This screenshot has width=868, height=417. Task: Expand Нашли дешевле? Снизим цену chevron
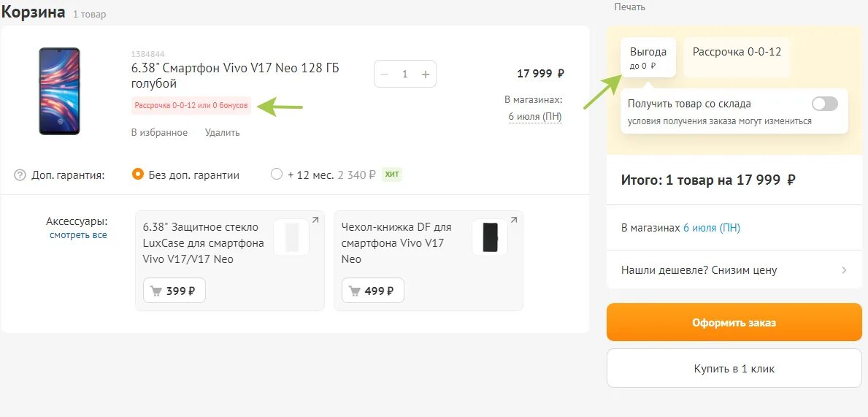844,270
